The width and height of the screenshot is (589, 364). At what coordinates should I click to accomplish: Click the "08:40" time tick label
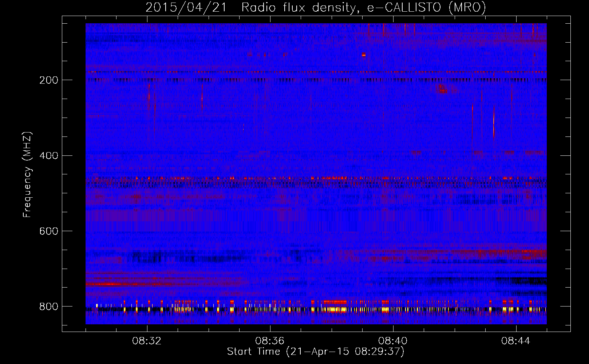tap(393, 341)
